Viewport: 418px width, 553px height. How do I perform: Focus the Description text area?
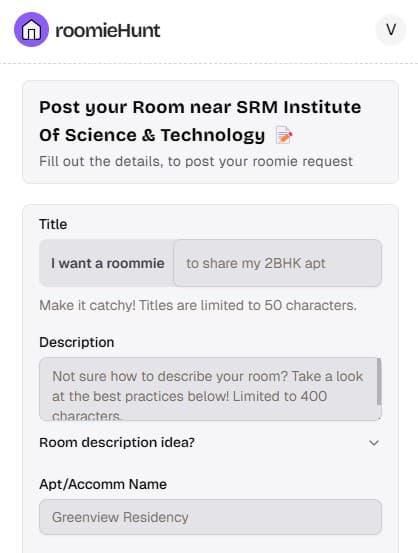click(x=210, y=389)
